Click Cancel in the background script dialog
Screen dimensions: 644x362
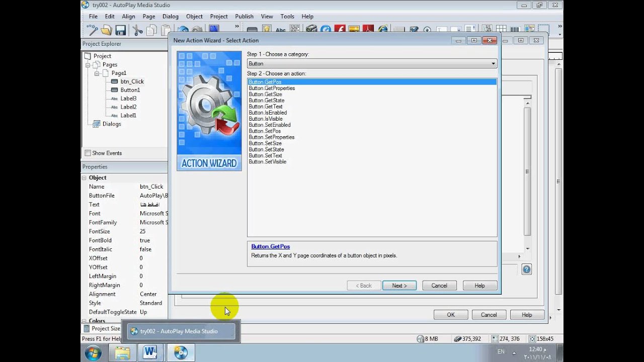pyautogui.click(x=489, y=315)
